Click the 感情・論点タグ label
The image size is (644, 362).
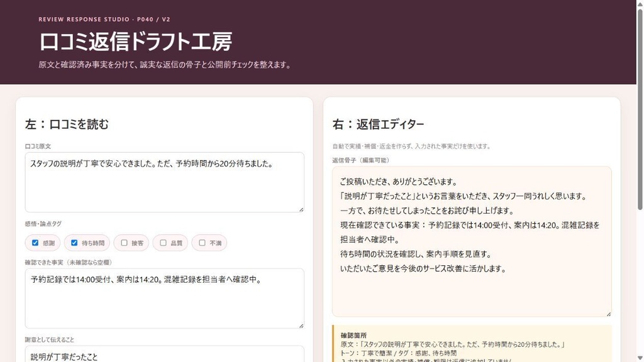(43, 224)
